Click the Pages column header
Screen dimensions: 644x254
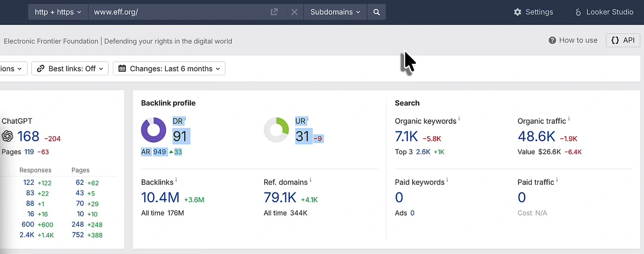point(80,170)
